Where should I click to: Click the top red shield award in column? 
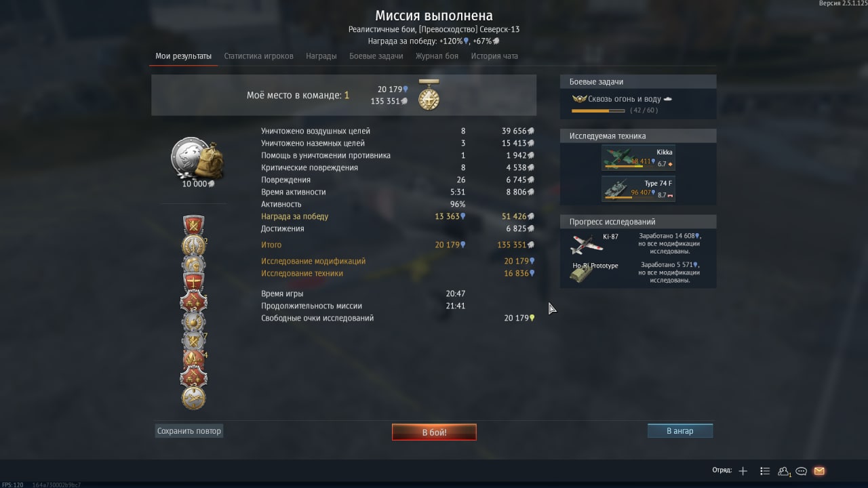[x=194, y=225]
